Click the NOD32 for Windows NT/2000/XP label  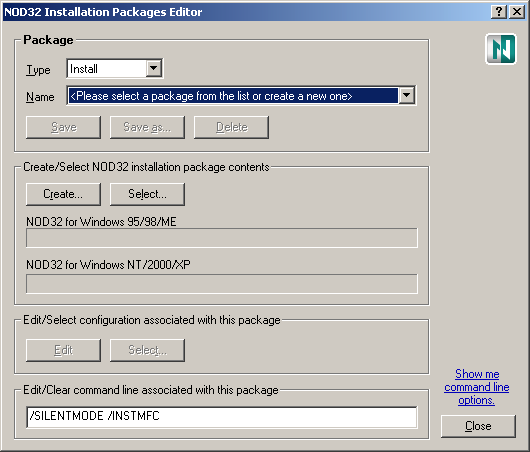pos(108,265)
